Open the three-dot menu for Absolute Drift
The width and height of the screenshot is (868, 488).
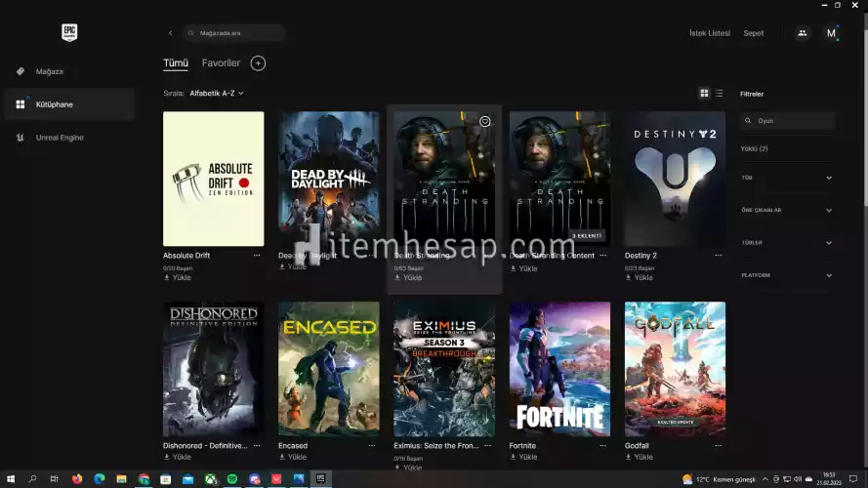(x=257, y=256)
